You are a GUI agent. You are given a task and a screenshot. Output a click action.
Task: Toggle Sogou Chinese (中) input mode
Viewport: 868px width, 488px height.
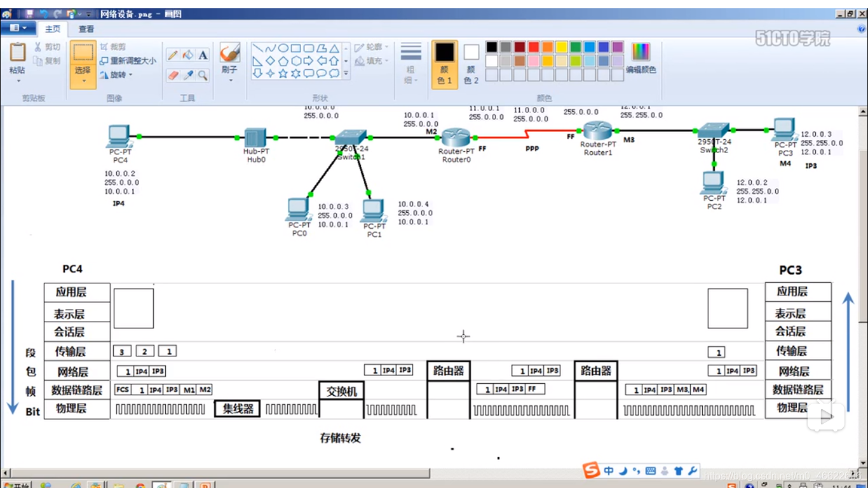[x=609, y=471]
